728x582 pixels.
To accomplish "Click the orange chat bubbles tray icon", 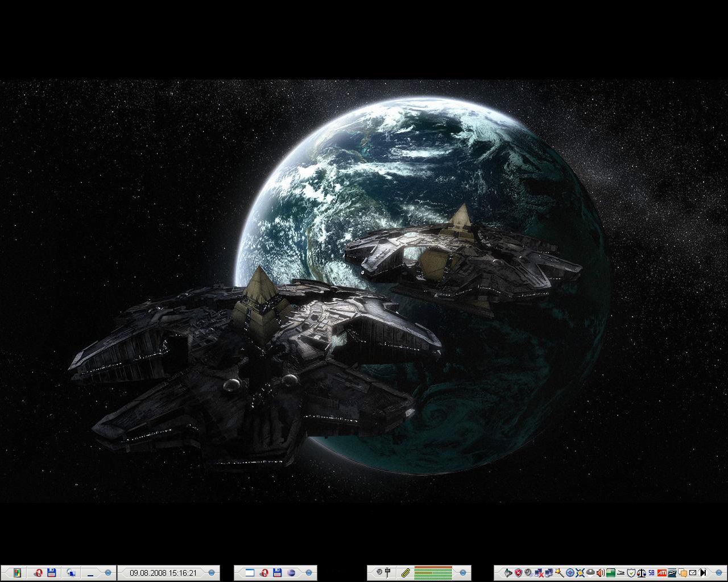I will pyautogui.click(x=682, y=572).
